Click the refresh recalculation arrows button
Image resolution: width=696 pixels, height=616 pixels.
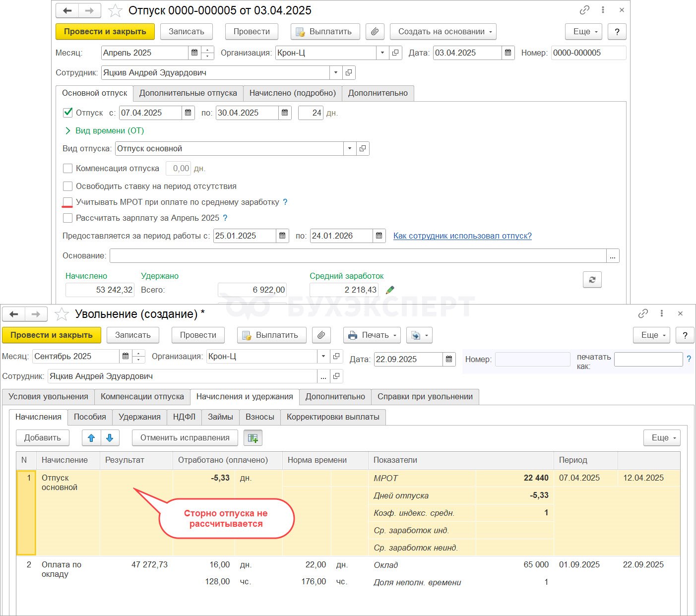[592, 280]
